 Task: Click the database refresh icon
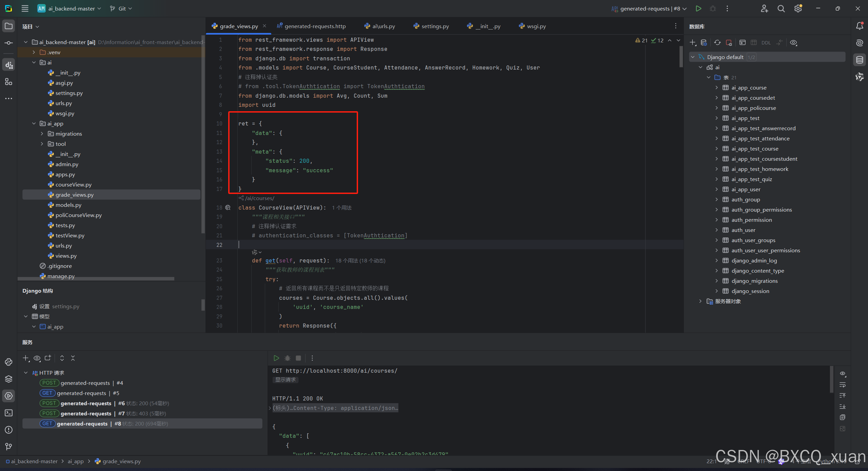click(x=717, y=42)
